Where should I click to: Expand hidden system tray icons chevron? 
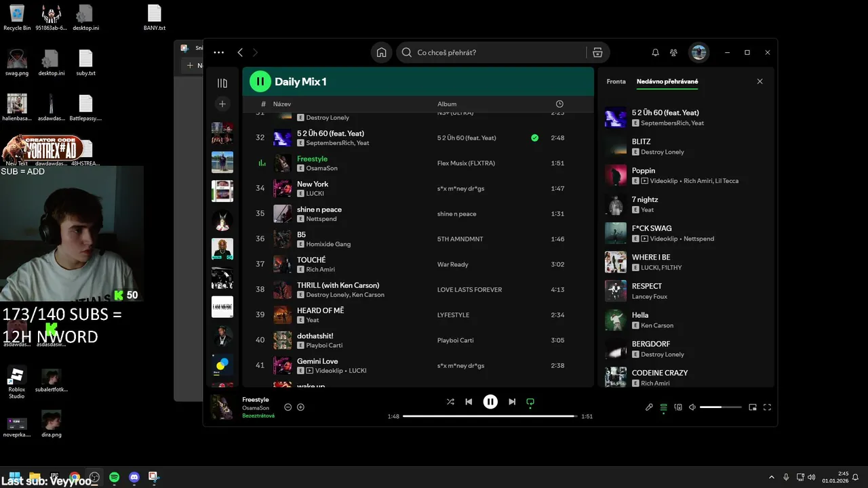(771, 477)
